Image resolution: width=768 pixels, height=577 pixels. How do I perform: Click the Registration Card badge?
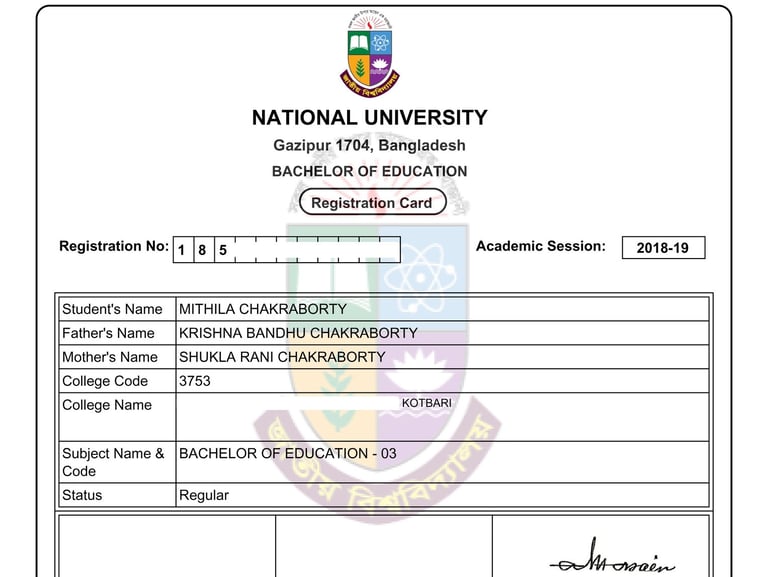pos(372,202)
